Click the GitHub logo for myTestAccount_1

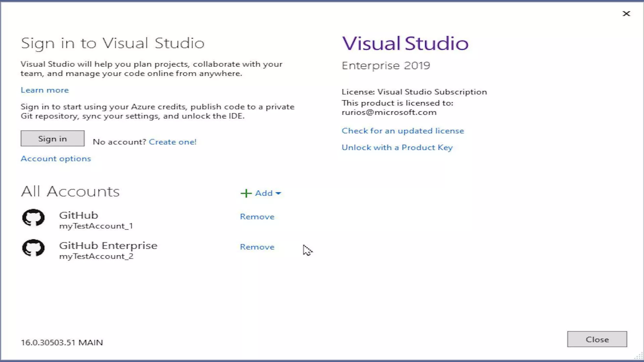pos(33,218)
